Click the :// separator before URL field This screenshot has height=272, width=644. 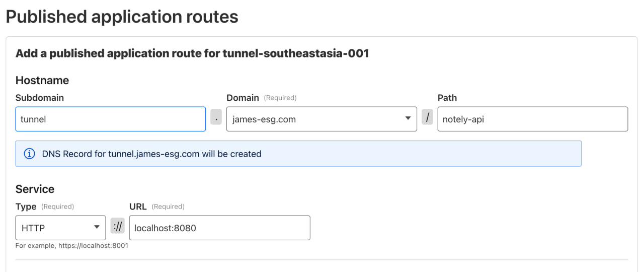coord(117,228)
